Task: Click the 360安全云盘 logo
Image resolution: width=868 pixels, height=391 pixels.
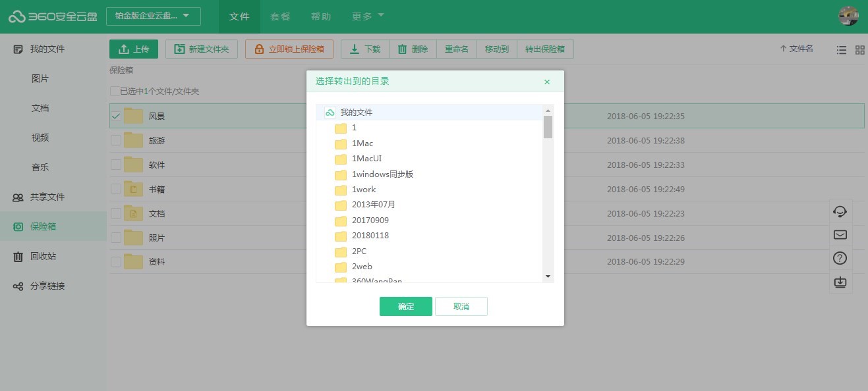Action: click(51, 16)
